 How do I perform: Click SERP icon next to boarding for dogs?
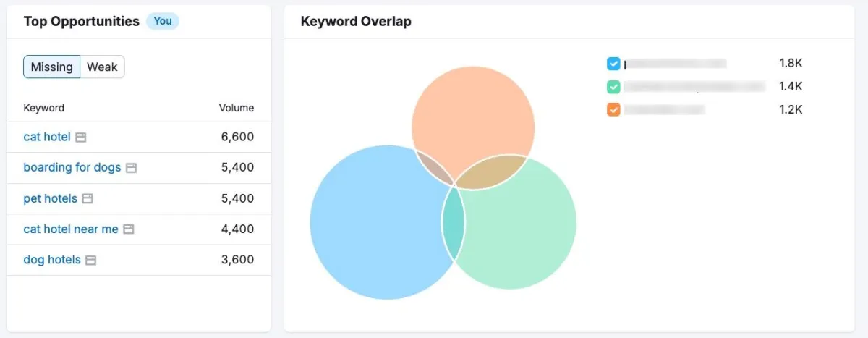131,168
